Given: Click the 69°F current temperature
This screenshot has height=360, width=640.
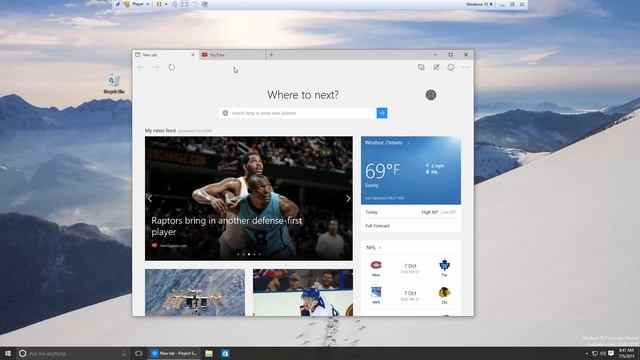Looking at the screenshot, I should [382, 171].
